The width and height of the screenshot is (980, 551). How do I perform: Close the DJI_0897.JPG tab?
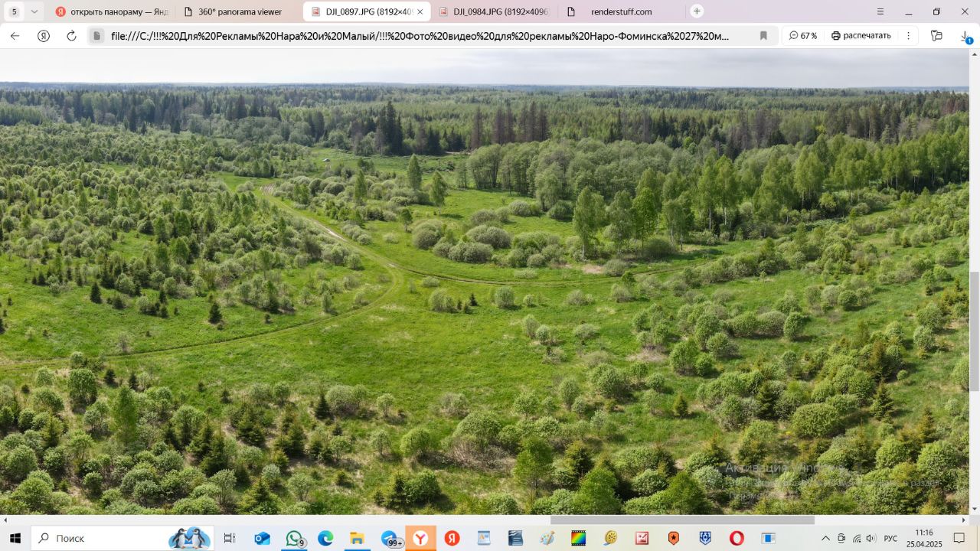420,11
